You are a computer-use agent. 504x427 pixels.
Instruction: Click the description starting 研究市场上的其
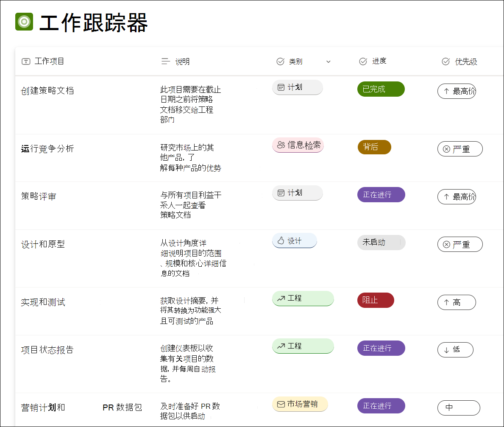(191, 158)
